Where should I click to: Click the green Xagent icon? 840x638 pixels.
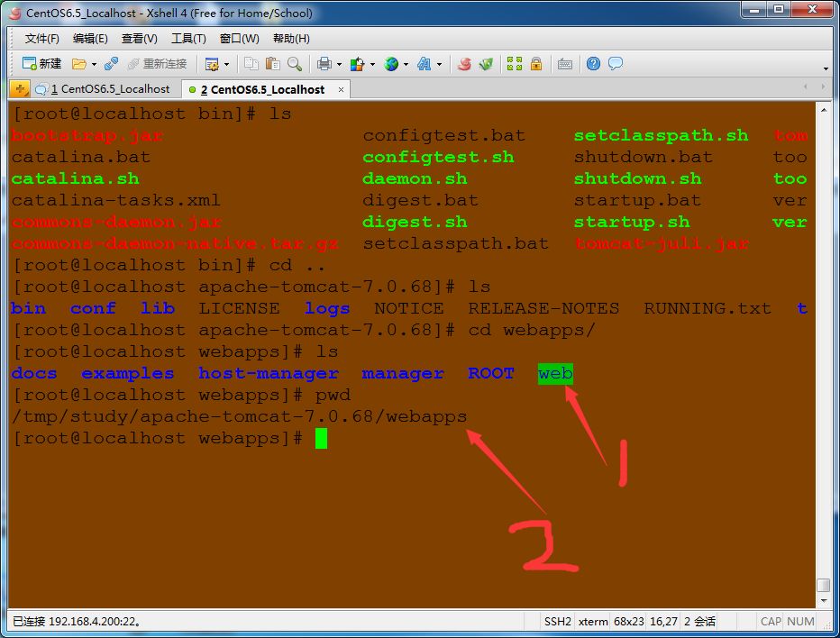click(x=486, y=64)
